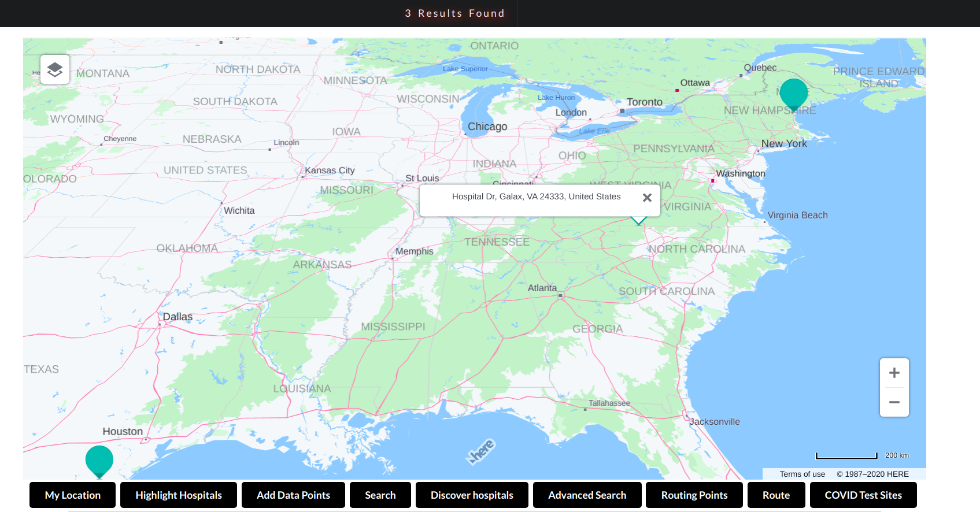This screenshot has height=512, width=980.
Task: Click the Memphis city label
Action: pyautogui.click(x=415, y=251)
